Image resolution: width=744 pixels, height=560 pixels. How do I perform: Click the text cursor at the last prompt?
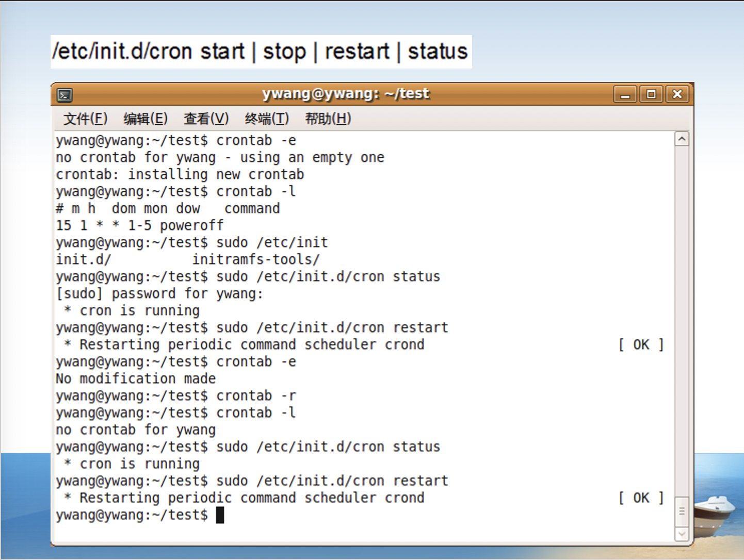point(220,515)
